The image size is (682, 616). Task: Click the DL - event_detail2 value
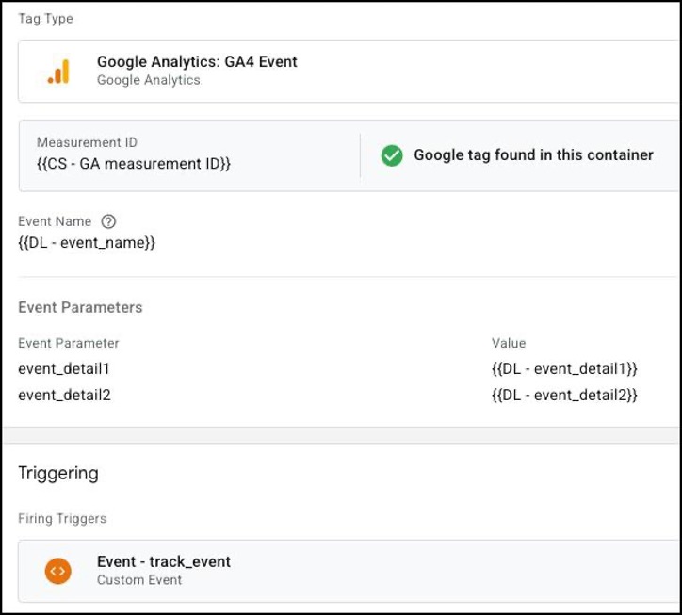(564, 395)
